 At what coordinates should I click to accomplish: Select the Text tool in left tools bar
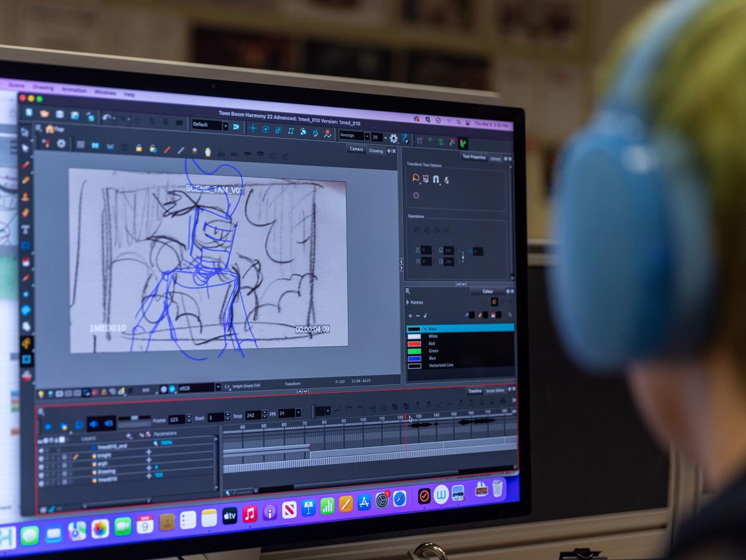[26, 229]
